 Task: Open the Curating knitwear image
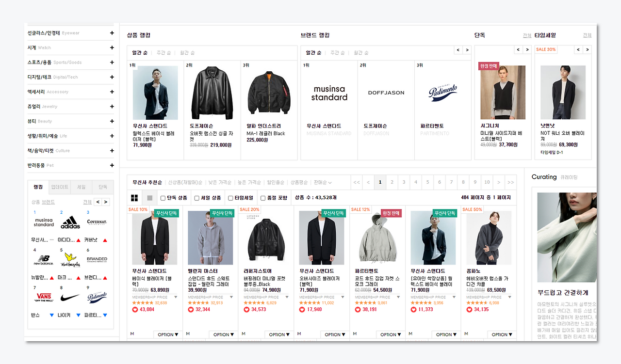point(567,237)
